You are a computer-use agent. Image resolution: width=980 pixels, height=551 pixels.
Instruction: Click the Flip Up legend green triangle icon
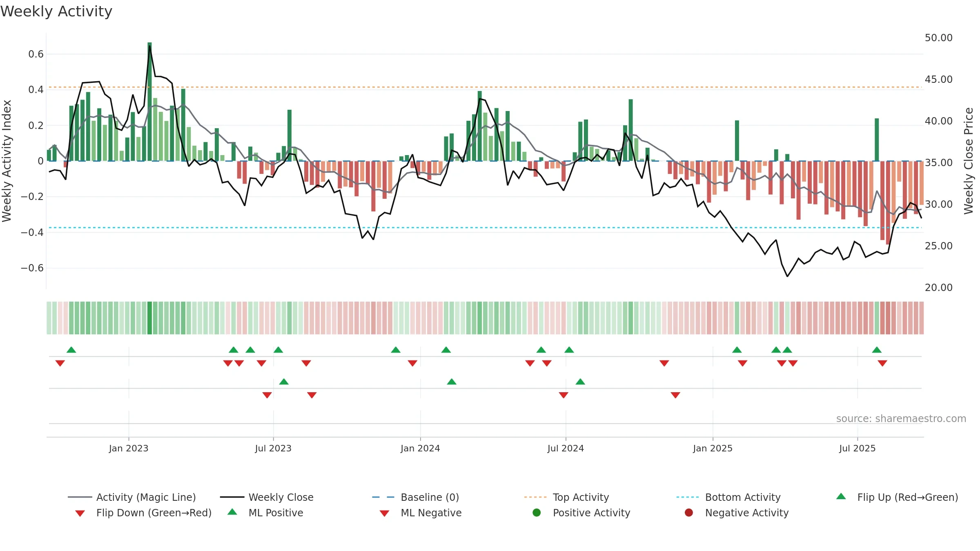[841, 496]
